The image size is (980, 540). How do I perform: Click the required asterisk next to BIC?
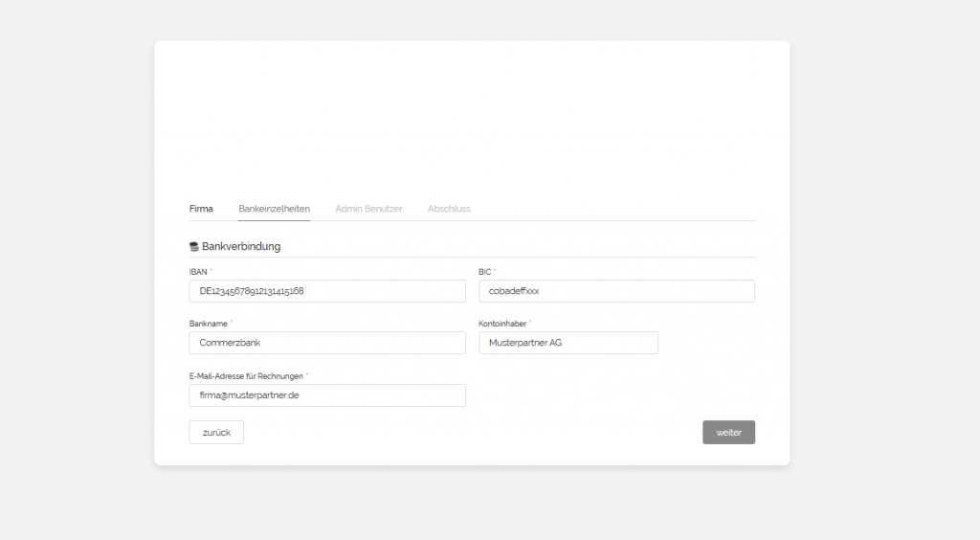click(x=495, y=271)
